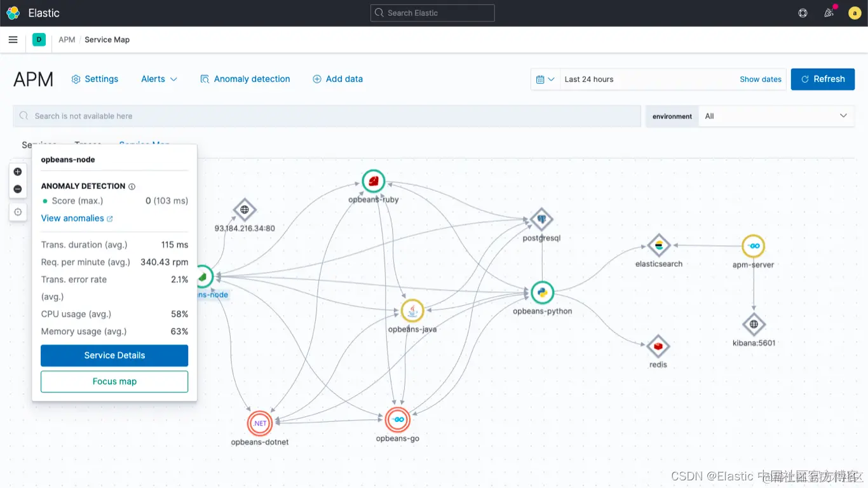The image size is (868, 488).
Task: Click the opbeans-node service icon
Action: point(204,276)
